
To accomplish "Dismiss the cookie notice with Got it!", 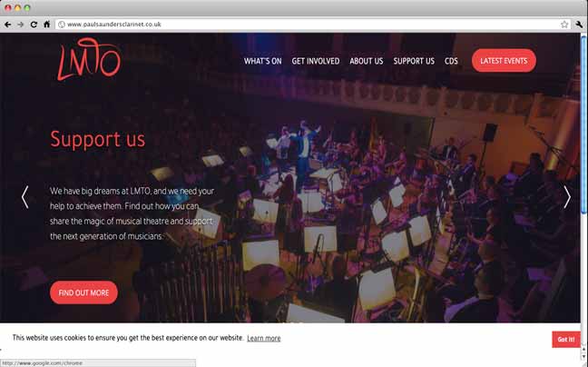I will pos(566,339).
